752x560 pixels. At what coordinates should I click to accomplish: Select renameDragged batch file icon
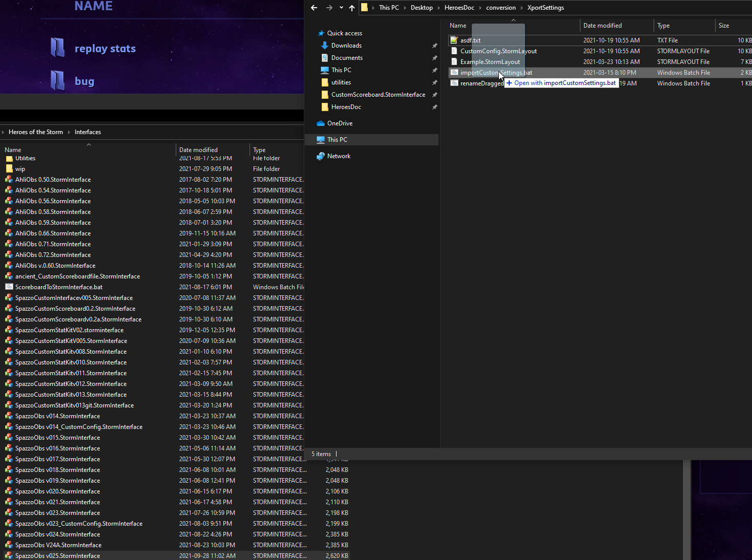pos(454,83)
